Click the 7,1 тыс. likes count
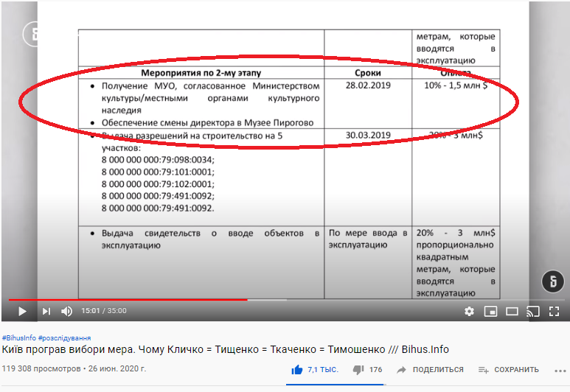 point(323,370)
